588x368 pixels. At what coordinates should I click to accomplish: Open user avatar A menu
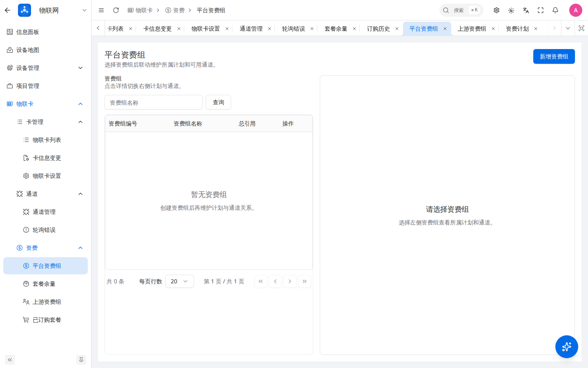click(576, 10)
